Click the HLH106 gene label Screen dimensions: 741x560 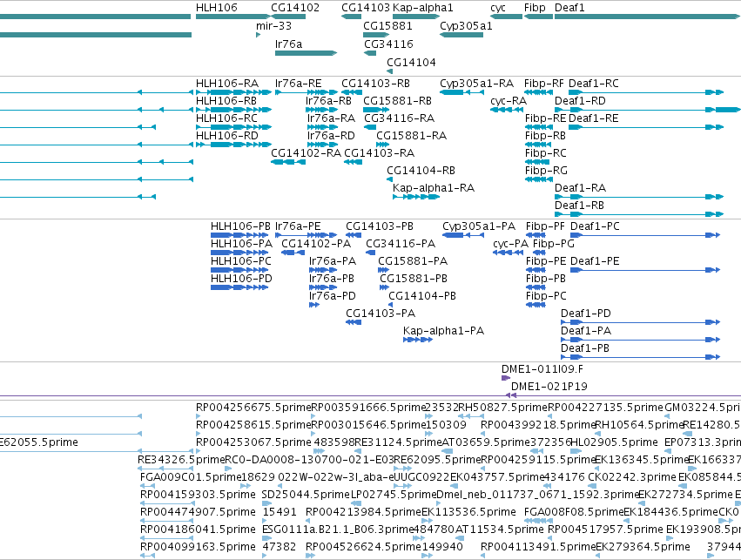(217, 8)
